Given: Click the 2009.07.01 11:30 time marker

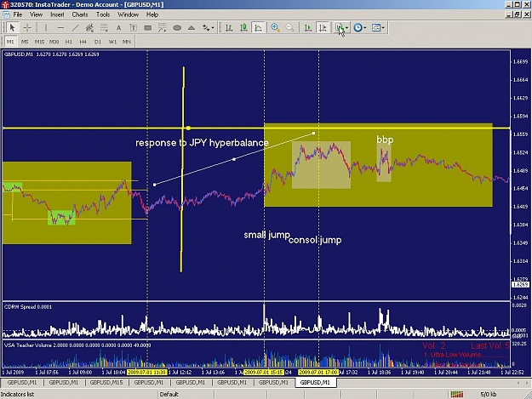Looking at the screenshot, I should (146, 373).
